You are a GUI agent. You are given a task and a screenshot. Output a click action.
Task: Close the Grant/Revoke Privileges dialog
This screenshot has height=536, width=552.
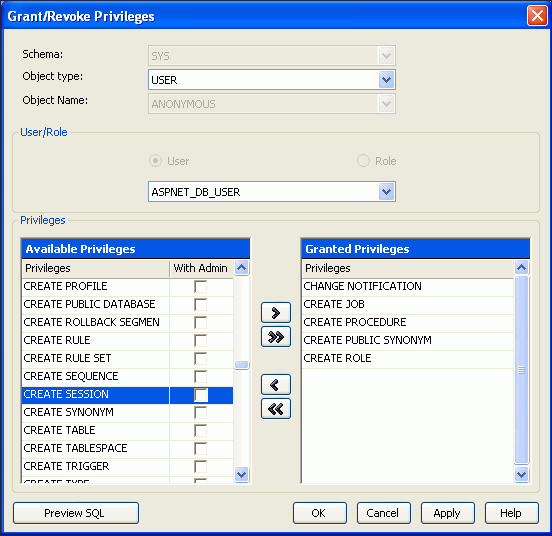(x=537, y=16)
